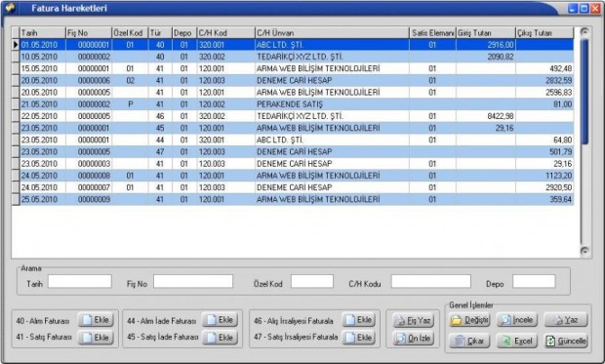Open print preview with Ön İzle

[413, 338]
